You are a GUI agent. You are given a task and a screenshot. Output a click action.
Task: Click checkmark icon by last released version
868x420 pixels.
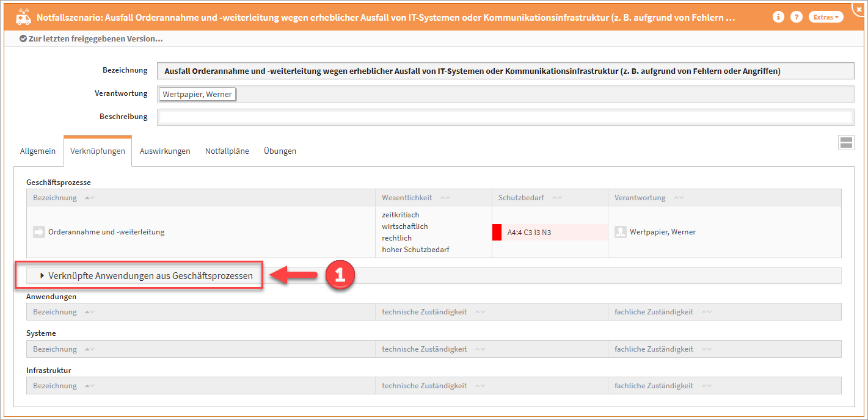coord(23,39)
